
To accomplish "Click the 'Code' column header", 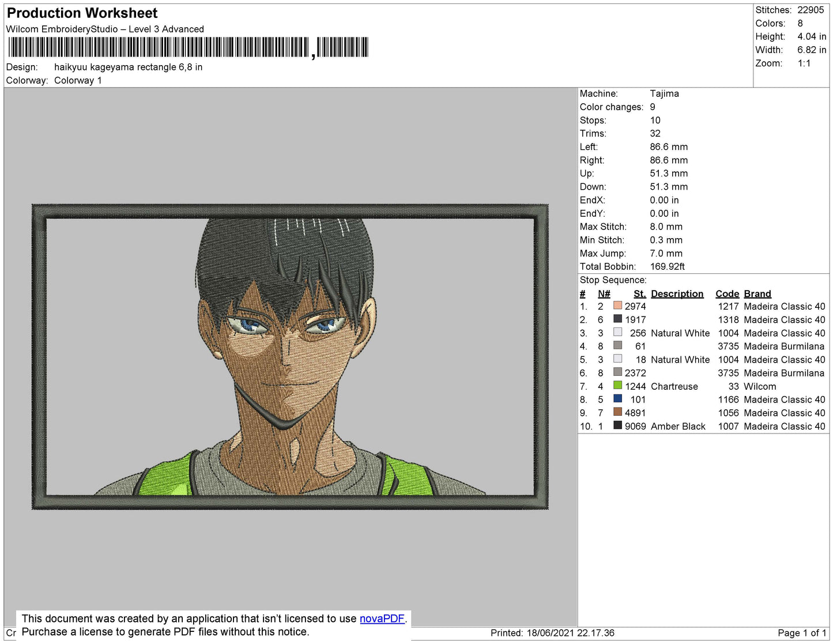I will pyautogui.click(x=727, y=294).
